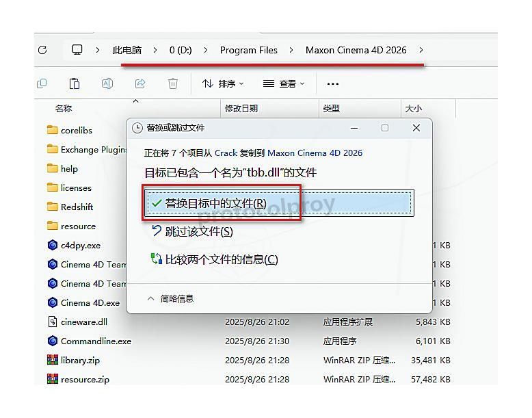Choose 替换目标中的文件(R) replace option

tap(279, 203)
